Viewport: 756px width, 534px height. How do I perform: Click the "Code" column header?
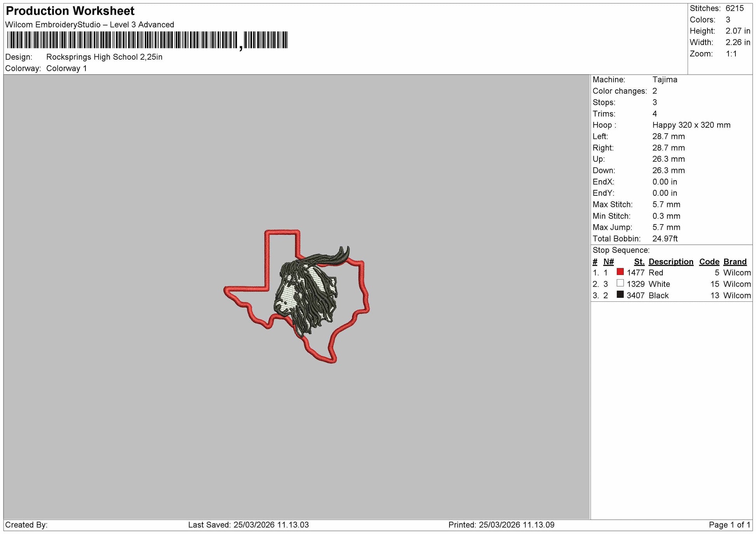pos(709,262)
